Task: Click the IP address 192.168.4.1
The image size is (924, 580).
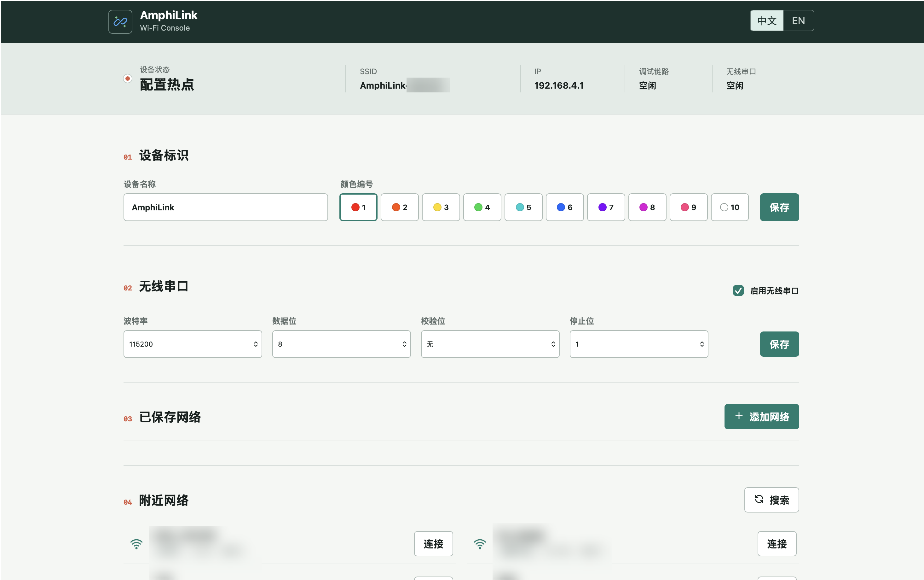Action: point(559,85)
